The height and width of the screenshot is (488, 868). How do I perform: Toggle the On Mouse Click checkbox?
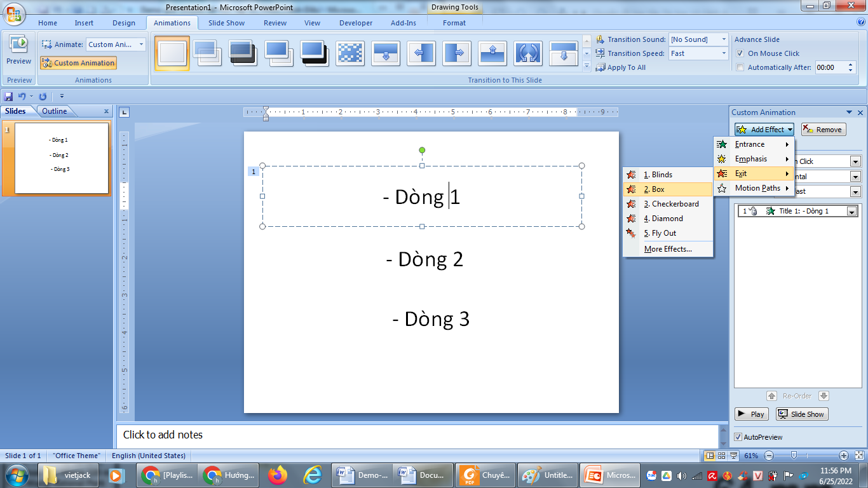pyautogui.click(x=740, y=53)
